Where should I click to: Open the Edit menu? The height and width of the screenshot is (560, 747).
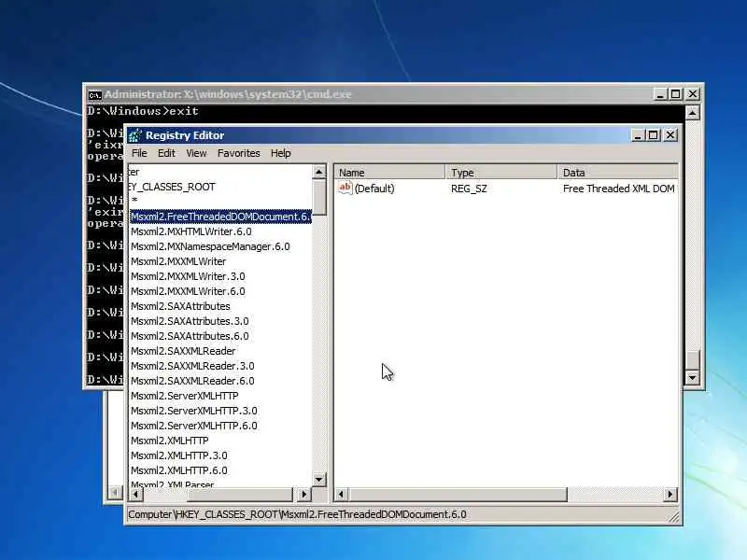click(166, 153)
